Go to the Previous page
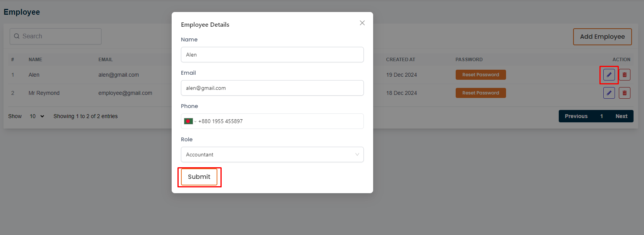 pyautogui.click(x=576, y=116)
